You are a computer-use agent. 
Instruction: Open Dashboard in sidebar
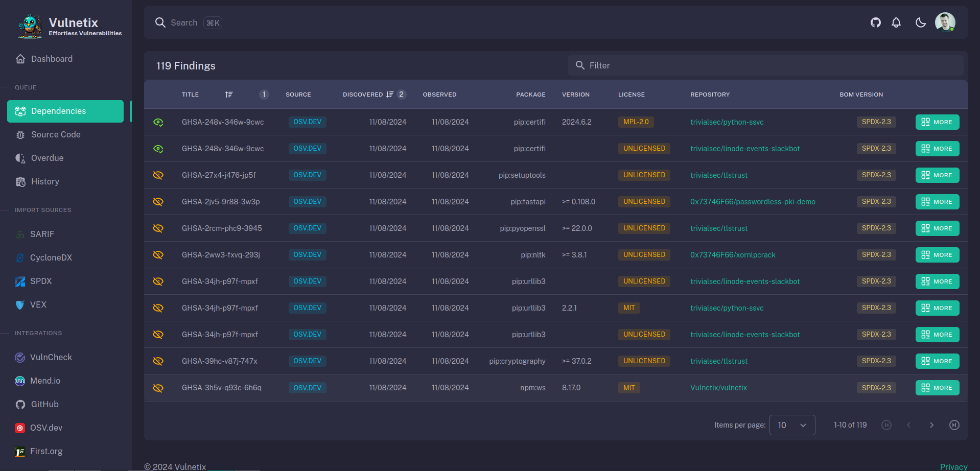[x=65, y=59]
